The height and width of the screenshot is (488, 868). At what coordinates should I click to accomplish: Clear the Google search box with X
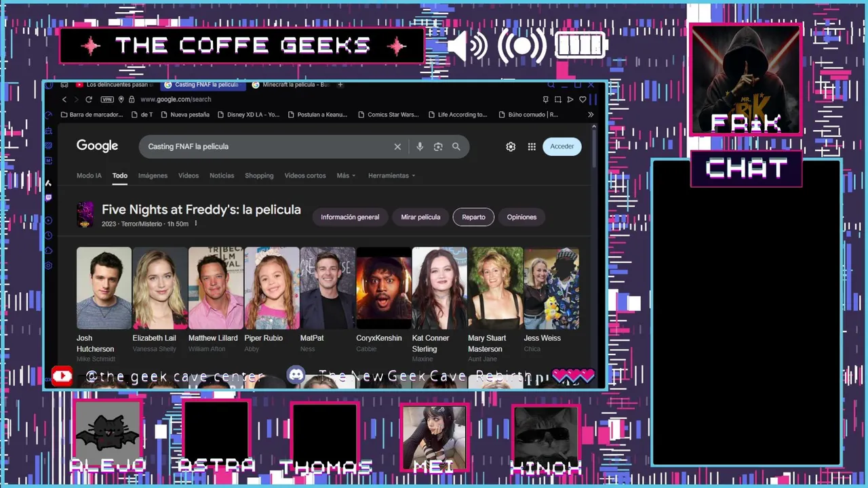point(397,146)
